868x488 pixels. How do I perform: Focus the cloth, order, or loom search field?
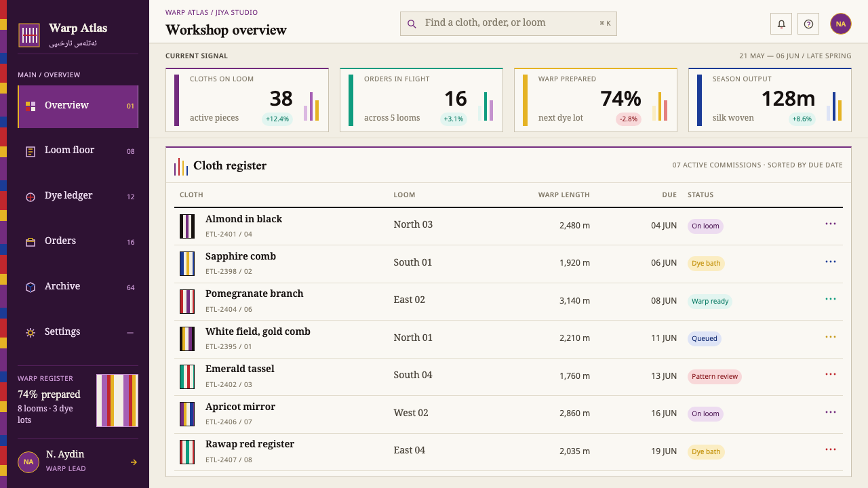(509, 24)
